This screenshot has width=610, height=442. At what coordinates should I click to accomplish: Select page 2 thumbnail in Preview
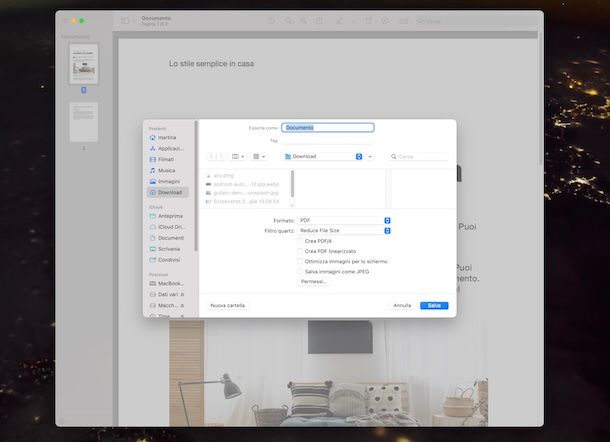click(84, 122)
